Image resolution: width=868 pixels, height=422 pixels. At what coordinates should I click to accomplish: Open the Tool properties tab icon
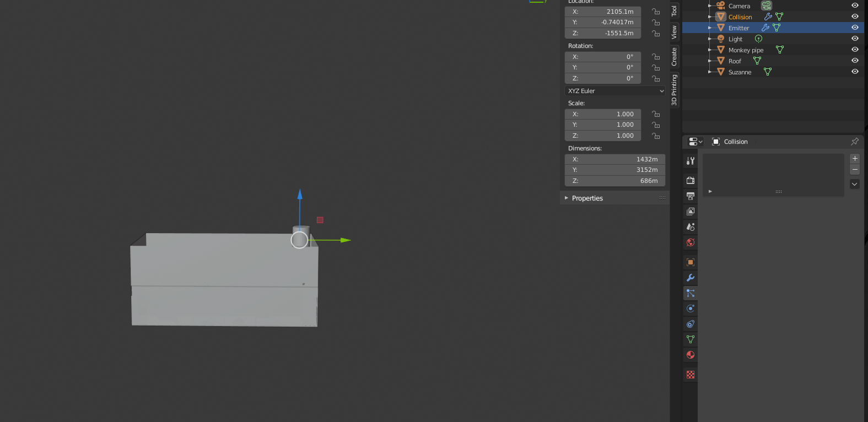pyautogui.click(x=691, y=161)
